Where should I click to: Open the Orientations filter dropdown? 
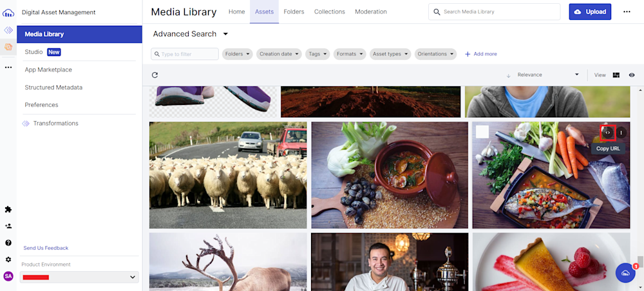tap(435, 54)
